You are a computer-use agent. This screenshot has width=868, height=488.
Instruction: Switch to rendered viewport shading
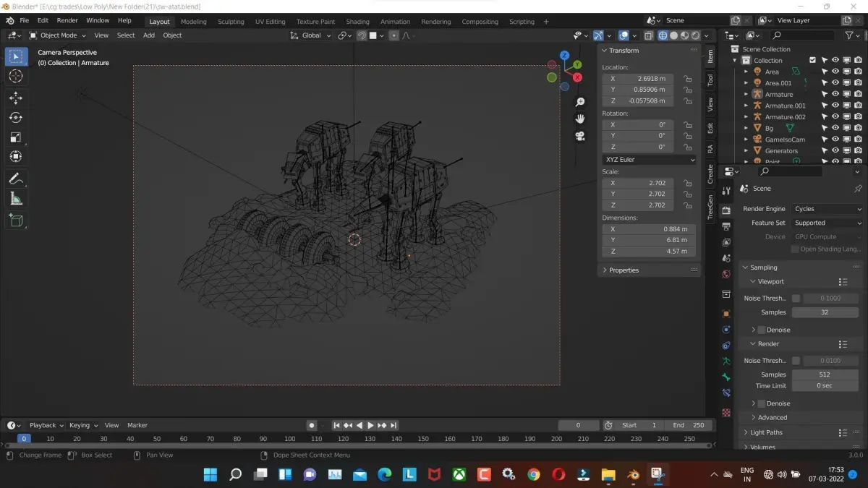(695, 35)
